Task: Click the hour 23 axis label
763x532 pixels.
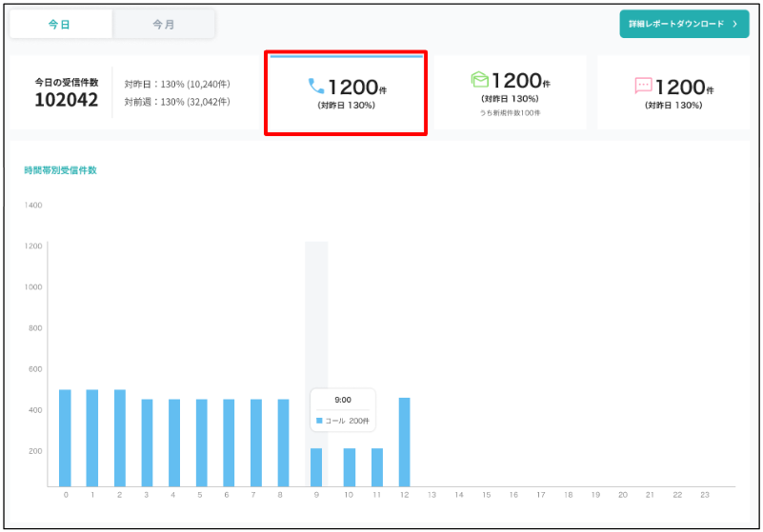Action: pyautogui.click(x=705, y=495)
